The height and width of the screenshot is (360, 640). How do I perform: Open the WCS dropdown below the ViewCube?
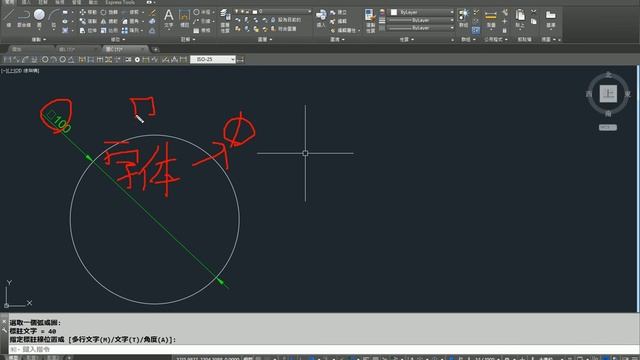point(608,127)
